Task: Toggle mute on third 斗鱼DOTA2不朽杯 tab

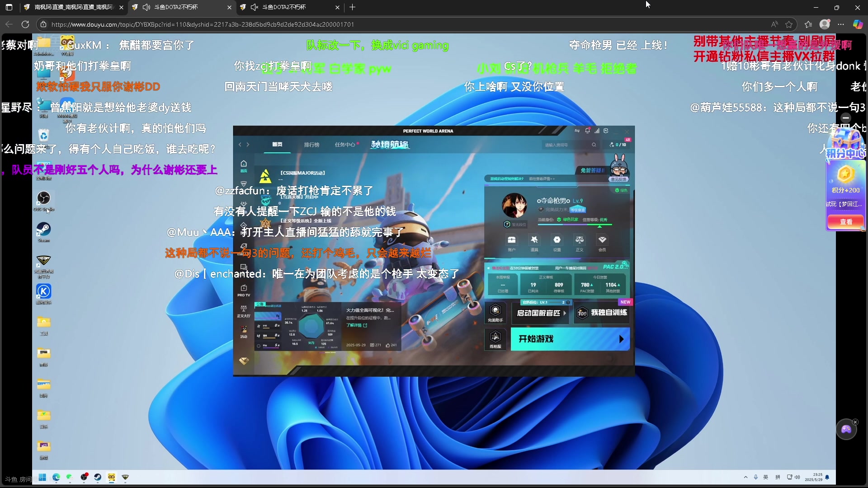Action: point(255,7)
